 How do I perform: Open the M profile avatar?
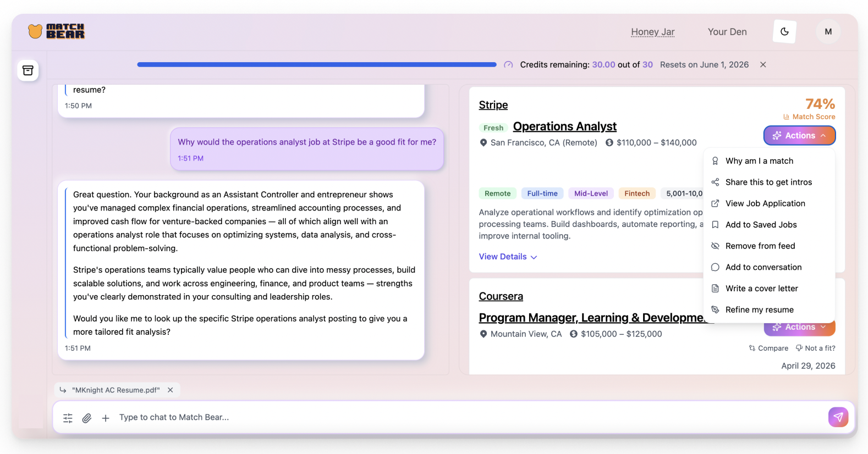click(x=828, y=31)
